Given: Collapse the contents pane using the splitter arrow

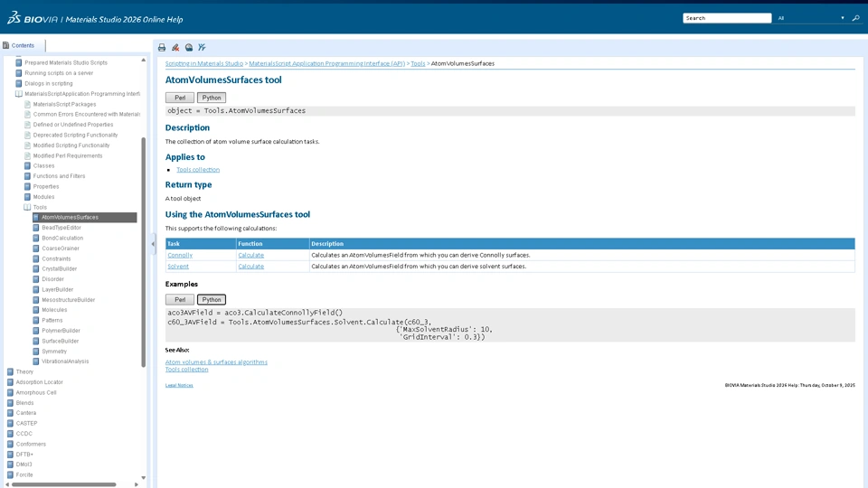Looking at the screenshot, I should (x=154, y=243).
